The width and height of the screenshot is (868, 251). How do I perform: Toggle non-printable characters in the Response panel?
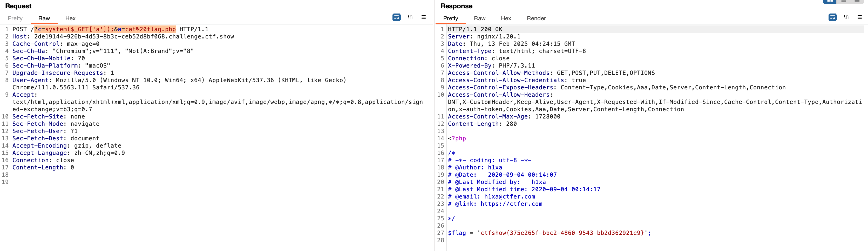click(846, 17)
